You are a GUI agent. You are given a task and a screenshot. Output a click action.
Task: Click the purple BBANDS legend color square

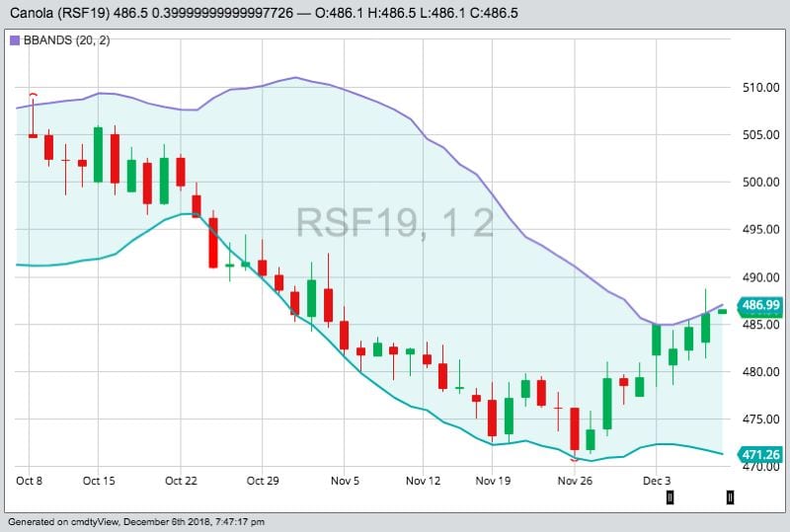[x=15, y=40]
